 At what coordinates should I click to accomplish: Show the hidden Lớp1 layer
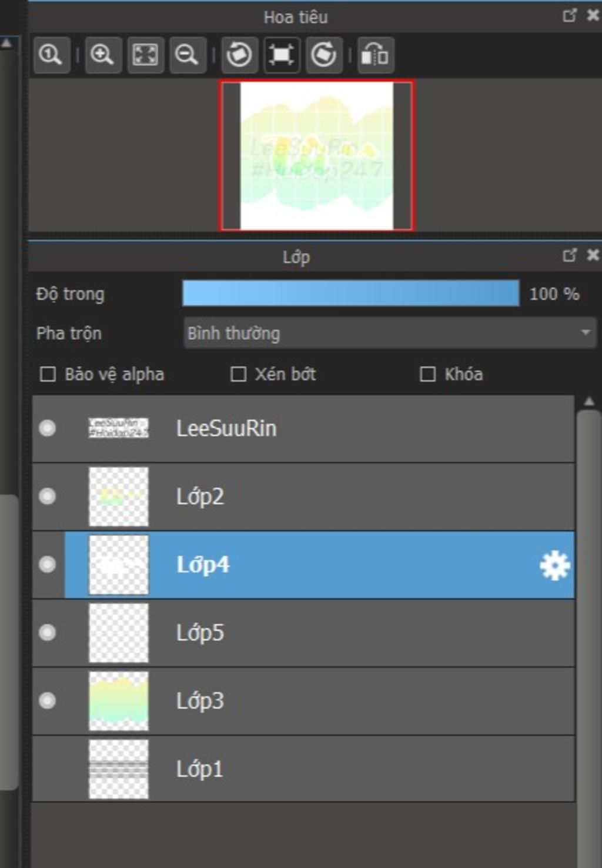(48, 769)
